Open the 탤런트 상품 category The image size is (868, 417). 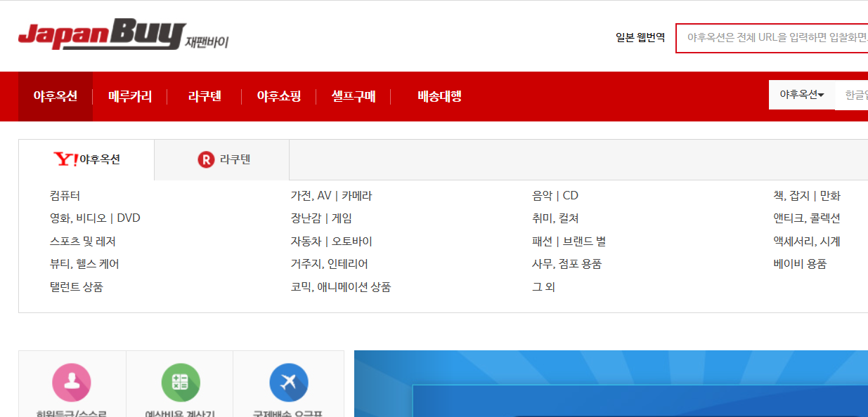pos(77,287)
